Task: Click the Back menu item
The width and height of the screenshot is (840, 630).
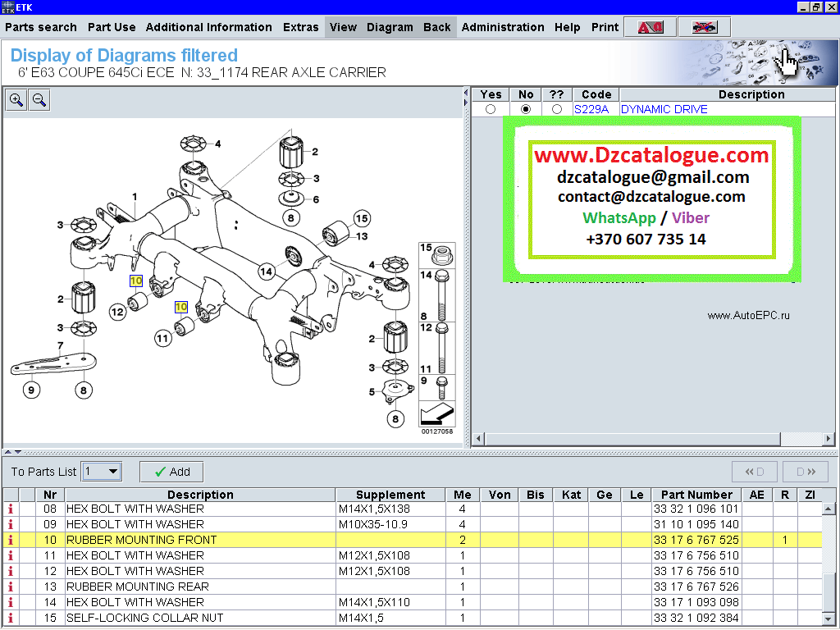Action: click(436, 27)
